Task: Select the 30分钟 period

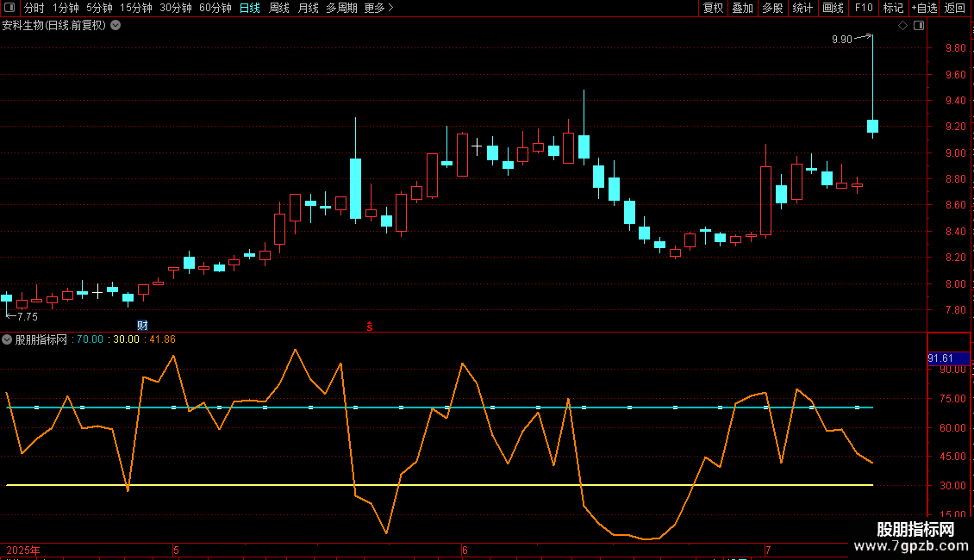Action: [176, 8]
